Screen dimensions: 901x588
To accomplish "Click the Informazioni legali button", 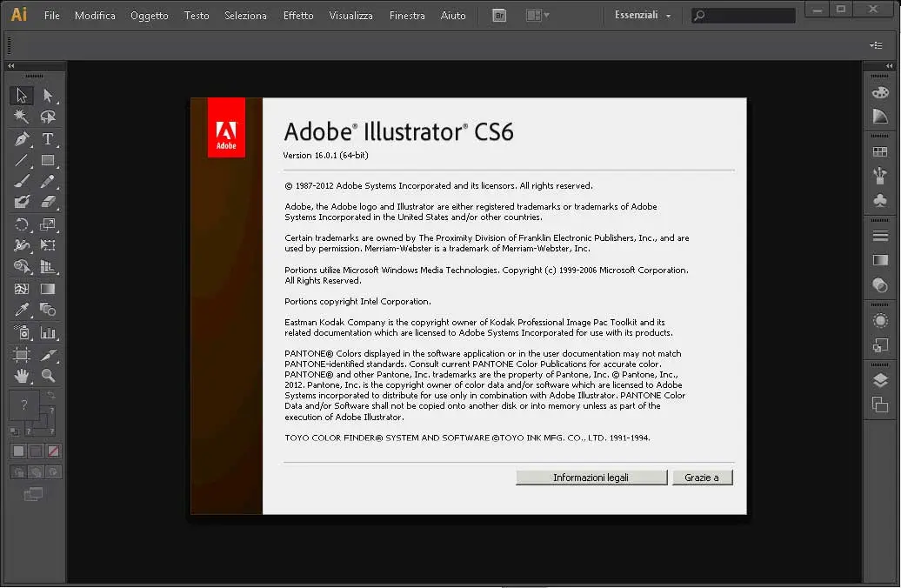I will point(591,478).
